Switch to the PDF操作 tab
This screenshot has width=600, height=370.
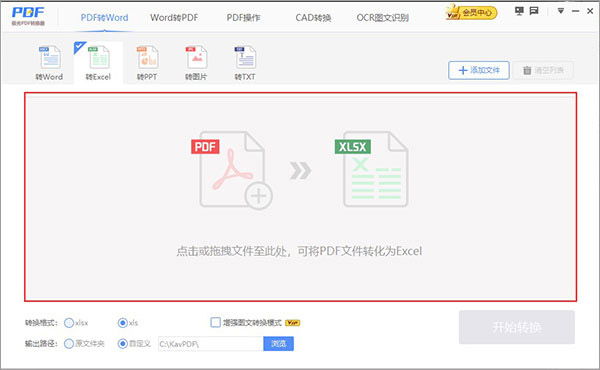click(243, 18)
